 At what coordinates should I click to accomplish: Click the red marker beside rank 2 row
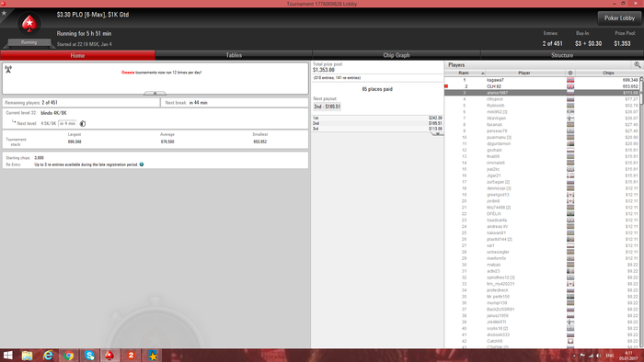pos(446,86)
